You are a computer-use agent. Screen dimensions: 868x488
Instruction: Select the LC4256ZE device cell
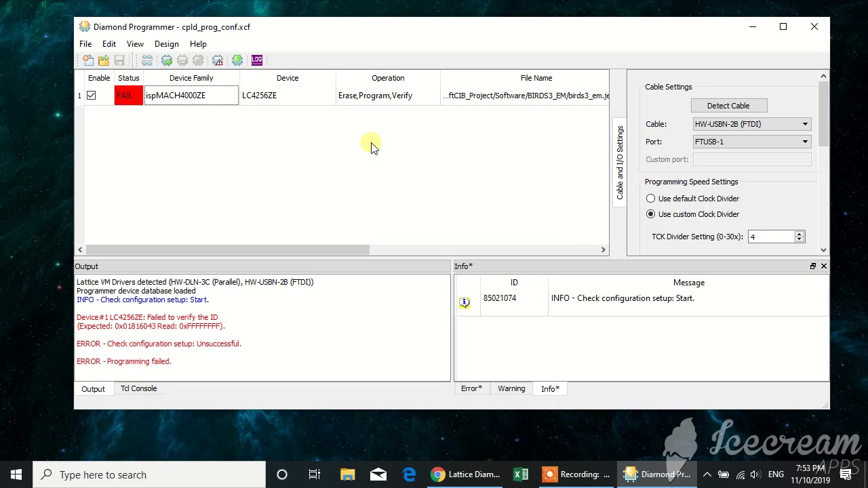(288, 96)
